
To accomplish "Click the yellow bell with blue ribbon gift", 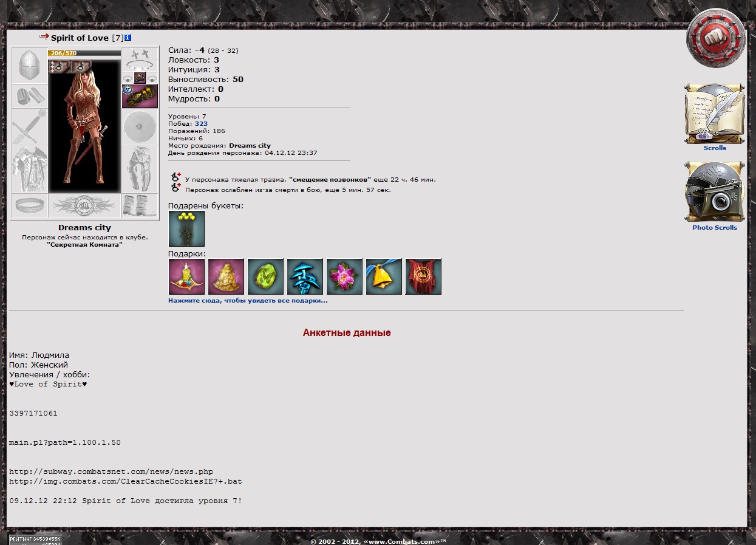I will click(384, 276).
